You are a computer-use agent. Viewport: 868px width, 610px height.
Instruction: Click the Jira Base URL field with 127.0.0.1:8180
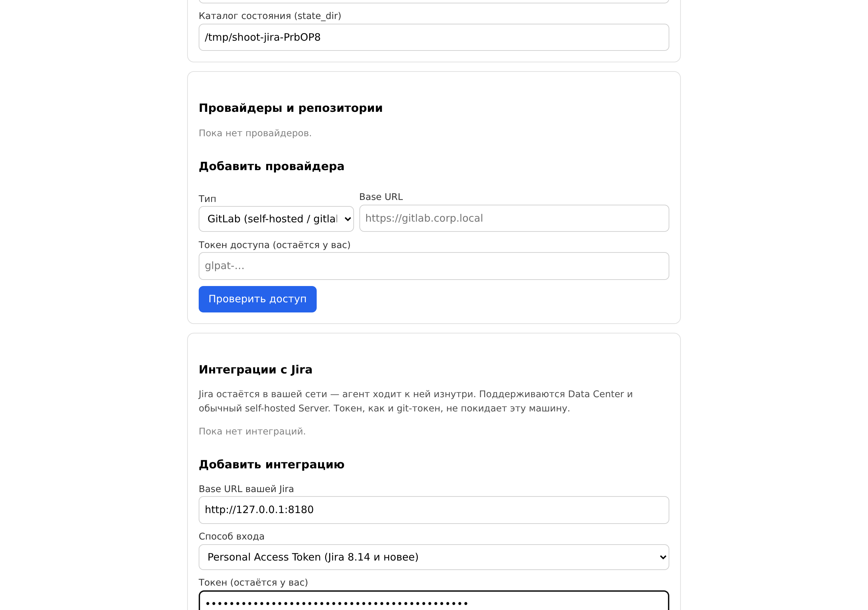point(434,510)
